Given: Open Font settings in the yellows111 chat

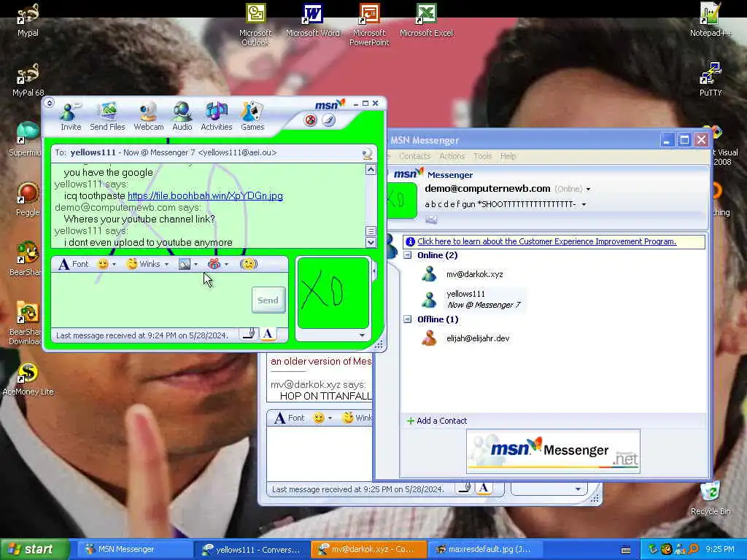Looking at the screenshot, I should click(x=74, y=264).
